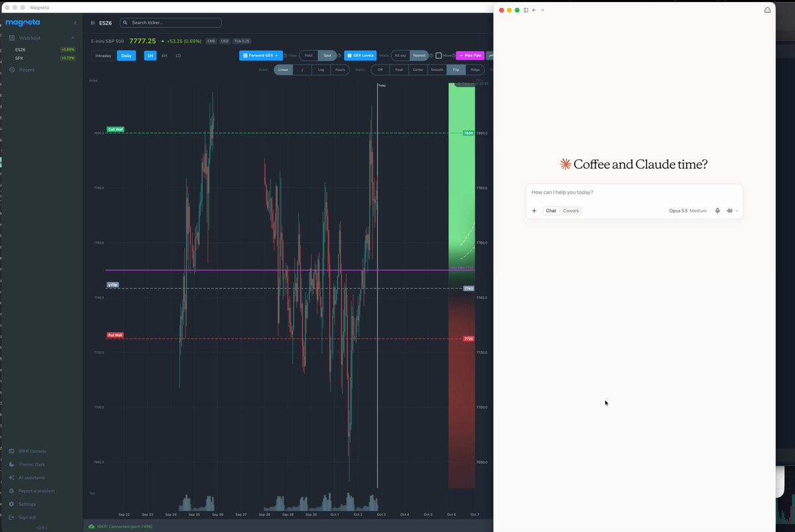The image size is (795, 532).
Task: Open the Recent tickers section
Action: click(x=22, y=70)
